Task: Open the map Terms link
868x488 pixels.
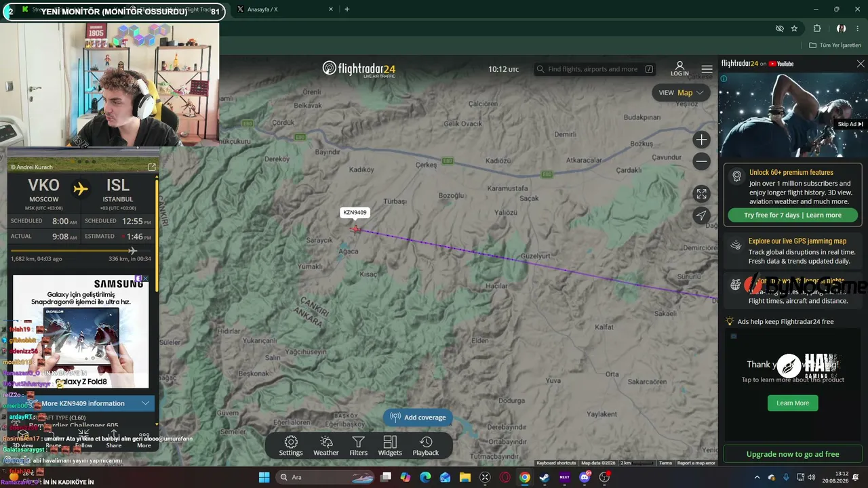Action: pyautogui.click(x=665, y=463)
